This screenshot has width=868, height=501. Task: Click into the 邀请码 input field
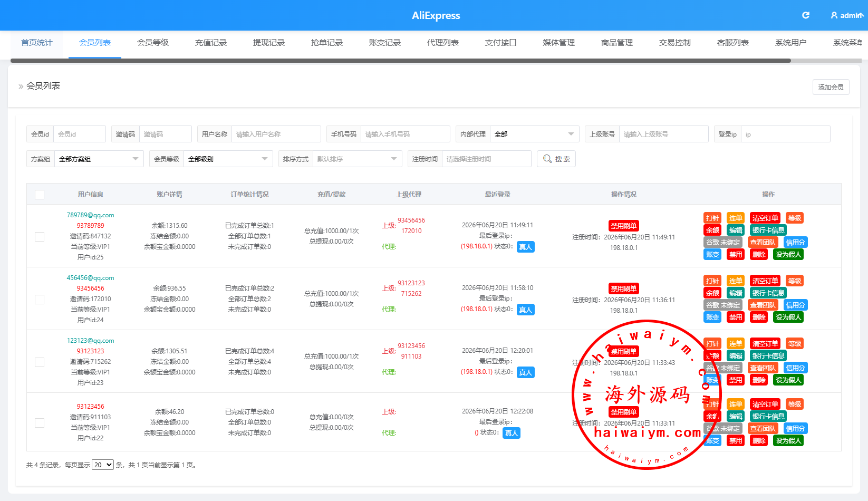click(166, 134)
